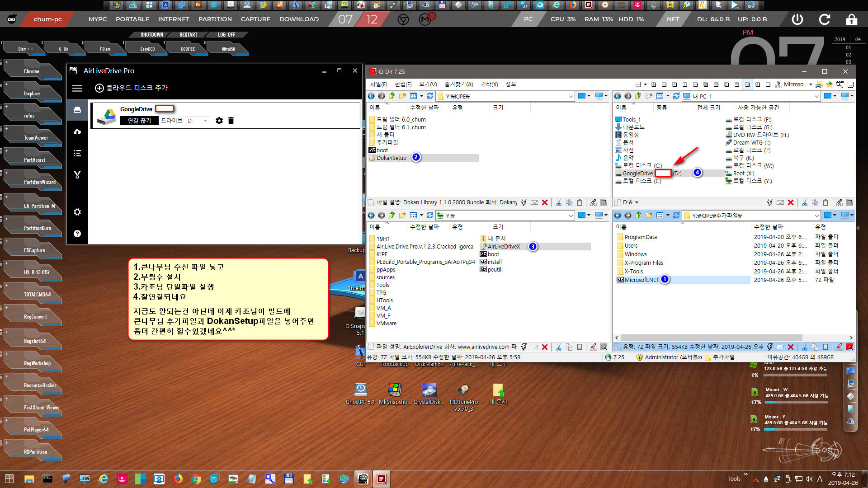
Task: Paste in top-right pane status bar
Action: pos(826,202)
